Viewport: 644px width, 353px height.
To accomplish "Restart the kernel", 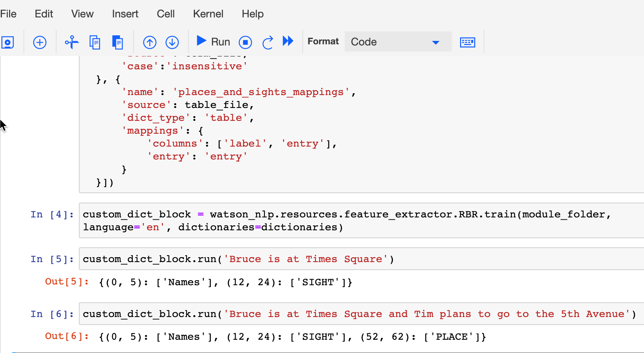I will coord(267,42).
